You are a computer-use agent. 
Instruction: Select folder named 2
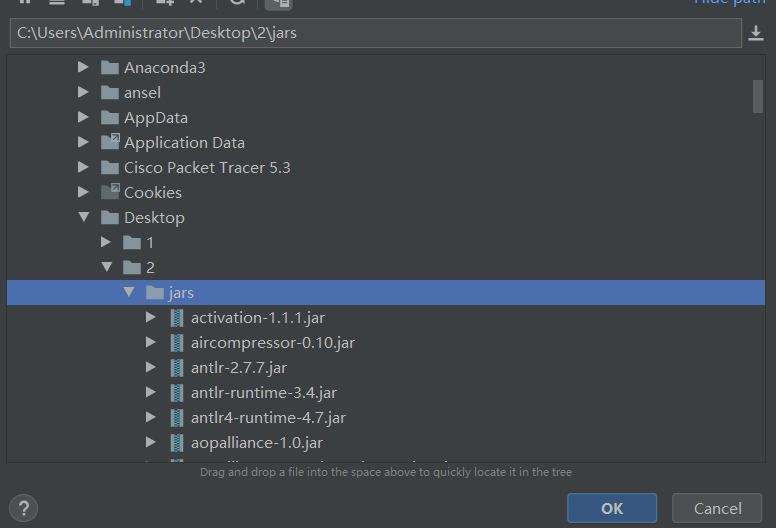[x=150, y=268]
